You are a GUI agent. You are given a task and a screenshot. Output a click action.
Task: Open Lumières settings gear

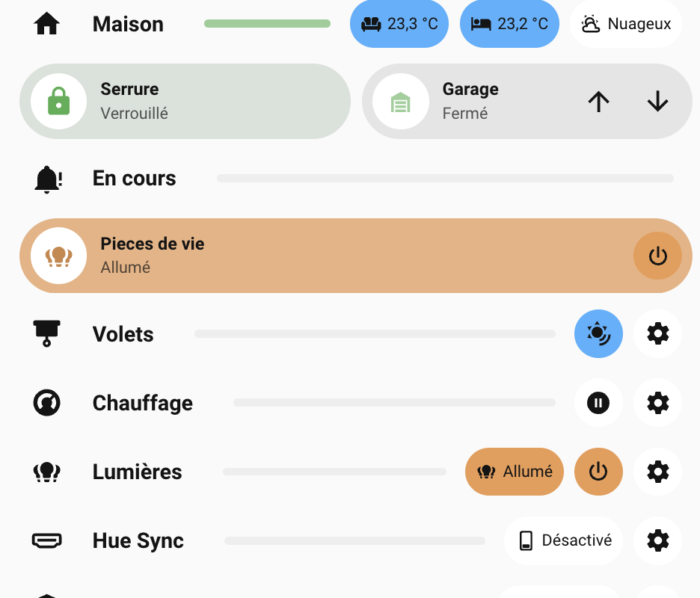(657, 472)
